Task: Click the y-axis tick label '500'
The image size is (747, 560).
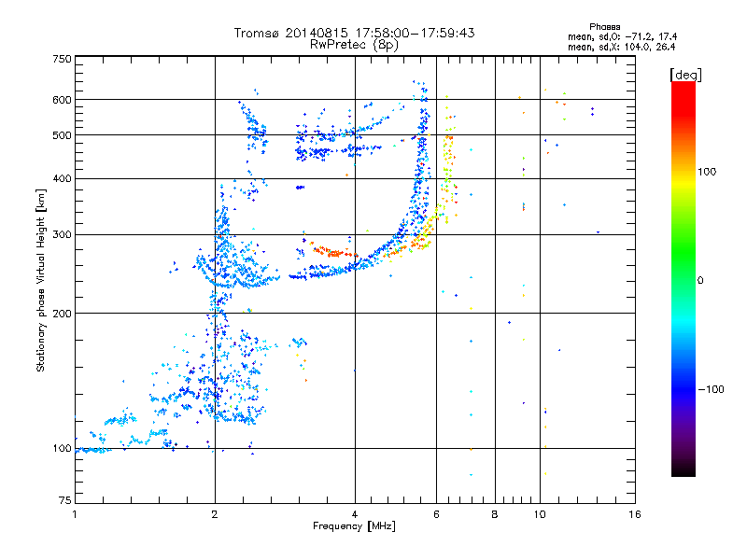Action: [x=62, y=135]
